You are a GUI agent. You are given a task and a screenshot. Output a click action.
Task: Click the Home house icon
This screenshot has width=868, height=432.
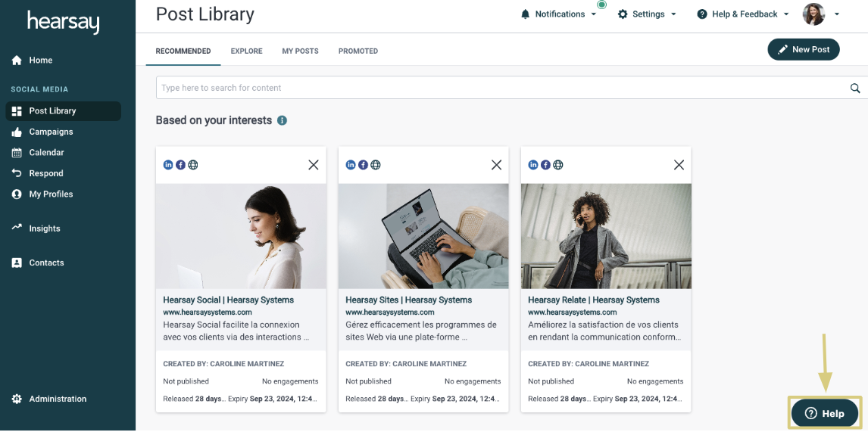coord(17,61)
